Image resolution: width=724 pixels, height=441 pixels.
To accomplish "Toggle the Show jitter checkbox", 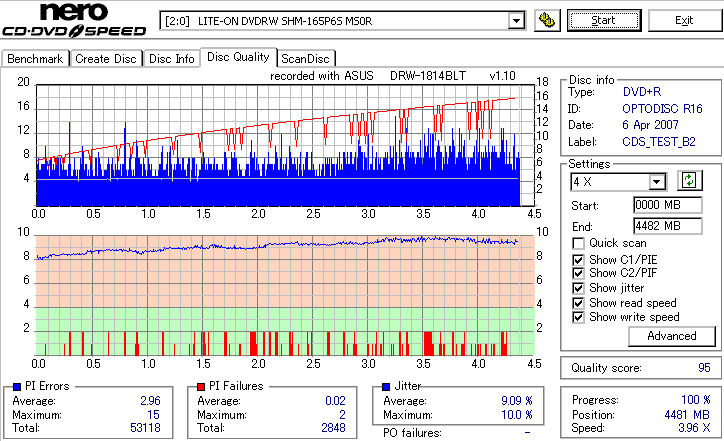I will pos(578,288).
